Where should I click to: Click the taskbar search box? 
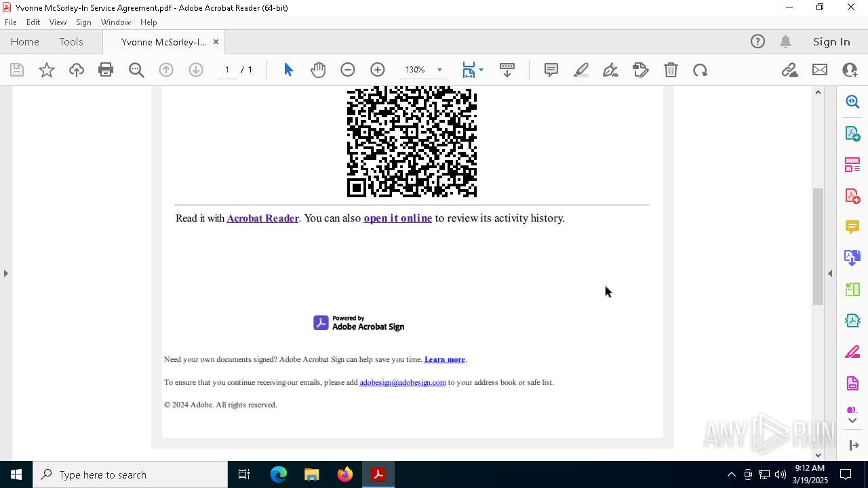pyautogui.click(x=130, y=474)
